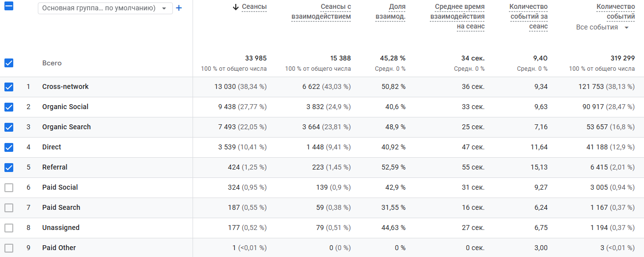
Task: Sort by Среднее время взаимодействия column
Action: (x=458, y=17)
